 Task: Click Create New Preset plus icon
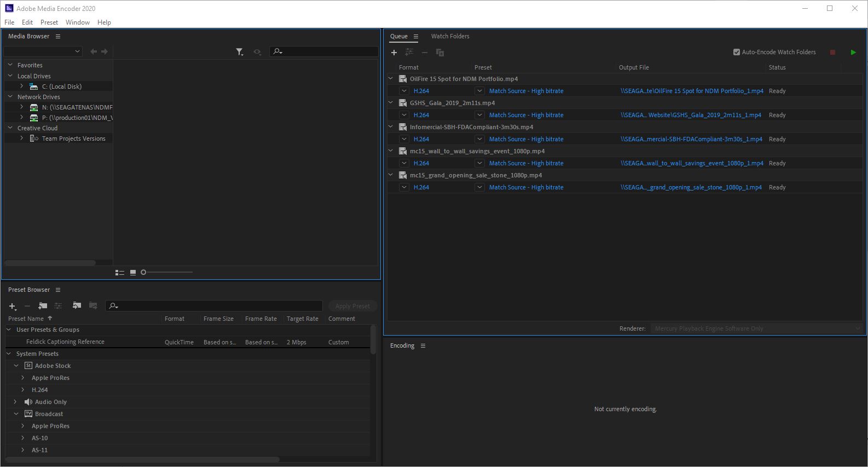click(13, 306)
